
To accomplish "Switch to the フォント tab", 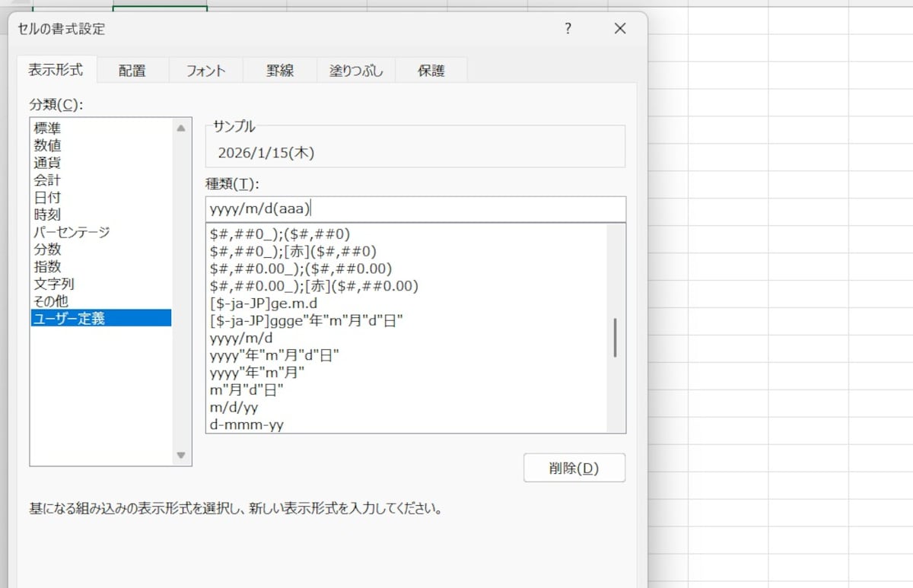I will pos(204,69).
